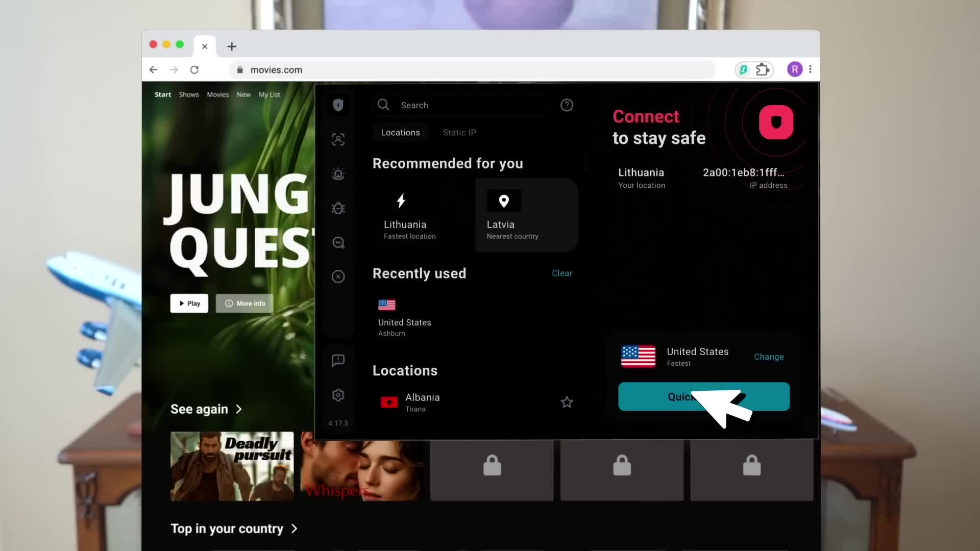Viewport: 980px width, 551px height.
Task: Open the Deadly Pursuit movie thumbnail
Action: (x=232, y=466)
